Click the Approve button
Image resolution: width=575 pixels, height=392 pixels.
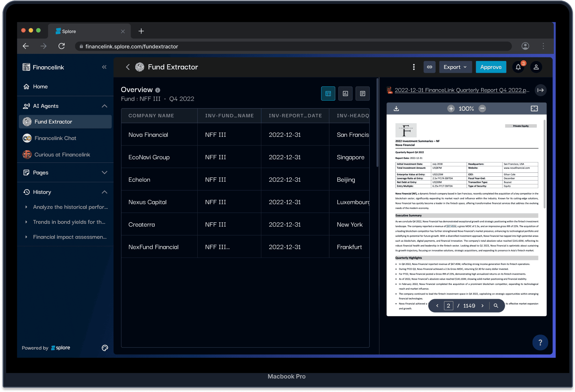tap(491, 67)
